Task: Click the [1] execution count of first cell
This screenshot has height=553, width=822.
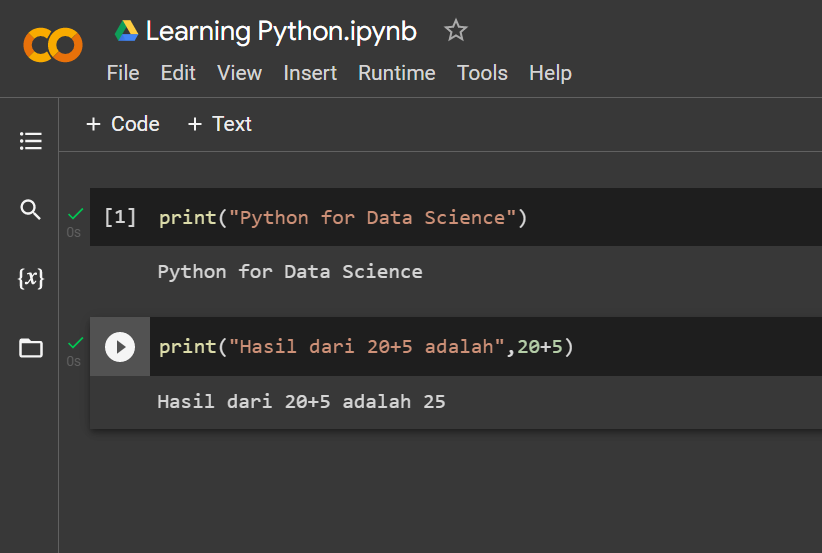Action: [x=120, y=217]
